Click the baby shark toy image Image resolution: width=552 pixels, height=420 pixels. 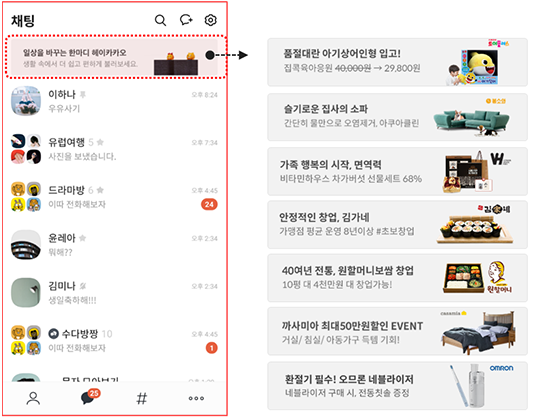click(473, 67)
